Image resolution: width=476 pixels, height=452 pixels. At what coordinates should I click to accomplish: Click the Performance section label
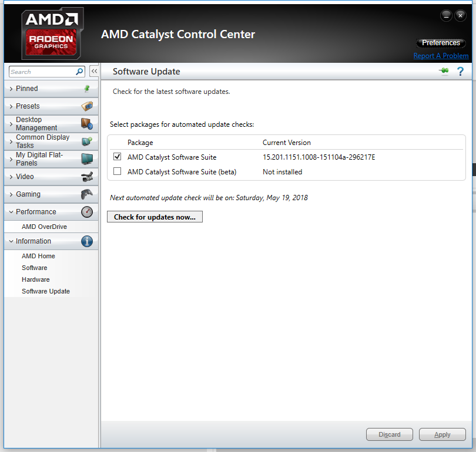coord(36,211)
